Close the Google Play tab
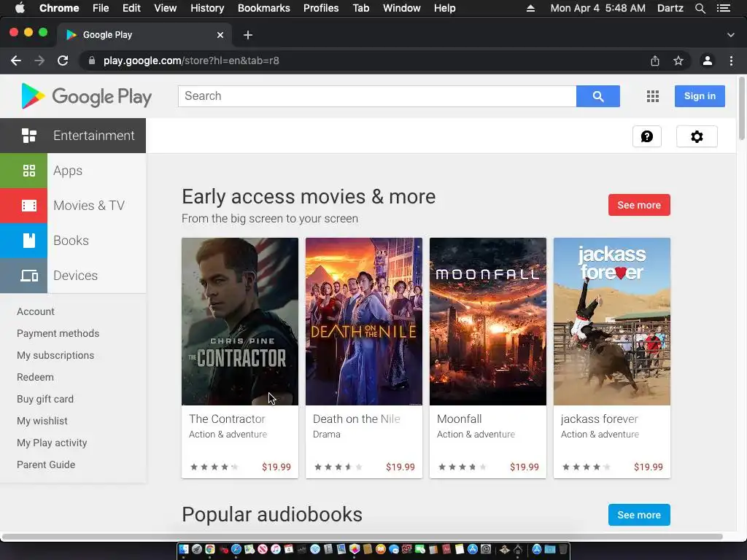Image resolution: width=747 pixels, height=560 pixels. click(220, 35)
